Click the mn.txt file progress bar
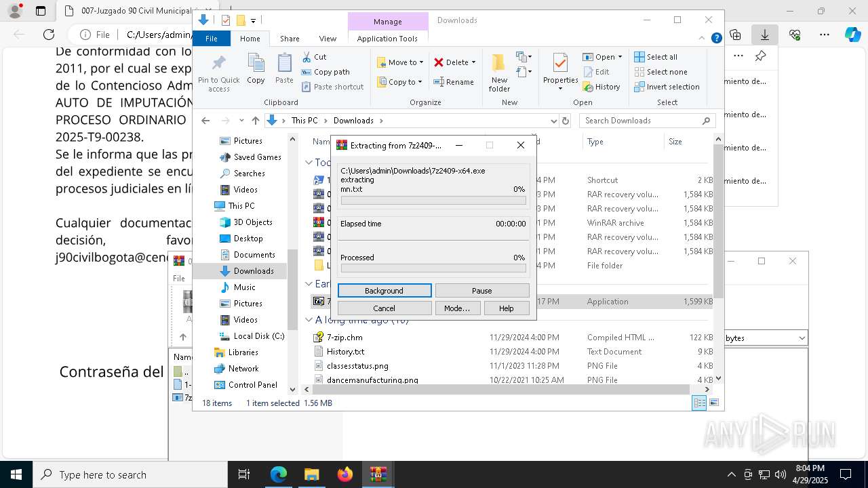This screenshot has height=488, width=868. coord(433,201)
